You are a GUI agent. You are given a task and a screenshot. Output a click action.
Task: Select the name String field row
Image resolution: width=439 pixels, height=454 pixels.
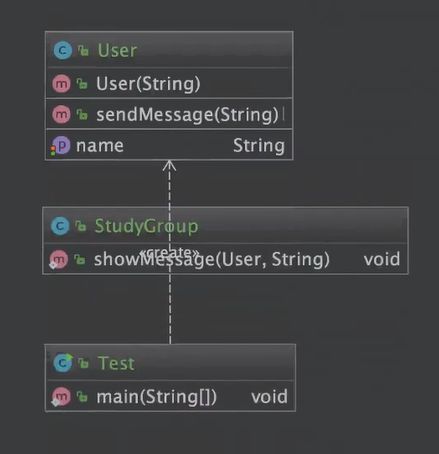point(169,146)
